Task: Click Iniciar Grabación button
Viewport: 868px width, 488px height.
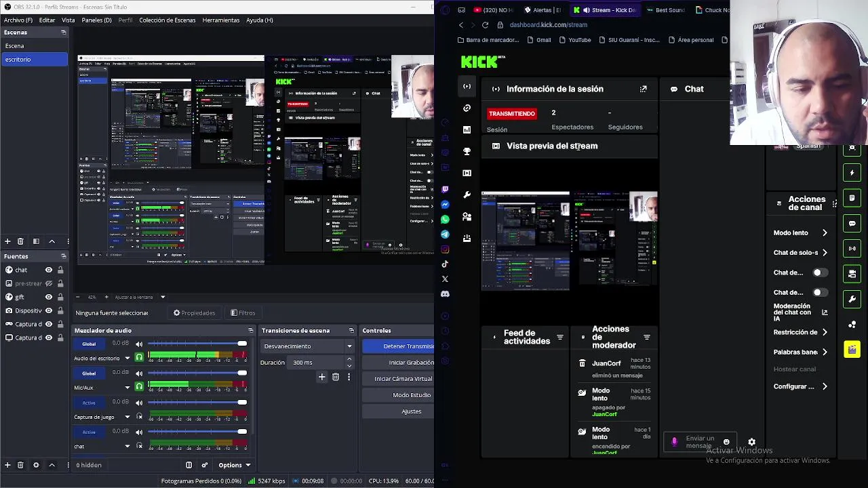Action: point(399,363)
